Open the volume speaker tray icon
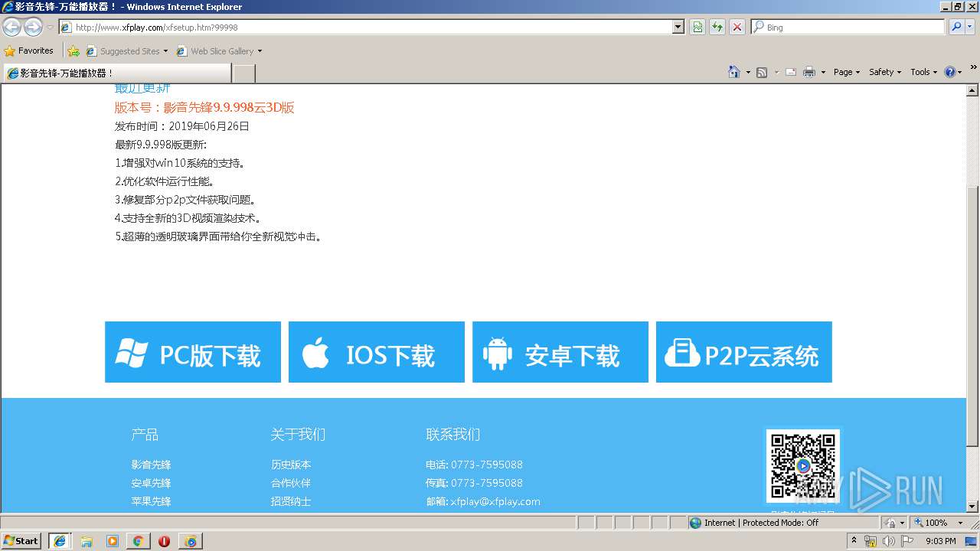This screenshot has width=980, height=551. coord(889,541)
